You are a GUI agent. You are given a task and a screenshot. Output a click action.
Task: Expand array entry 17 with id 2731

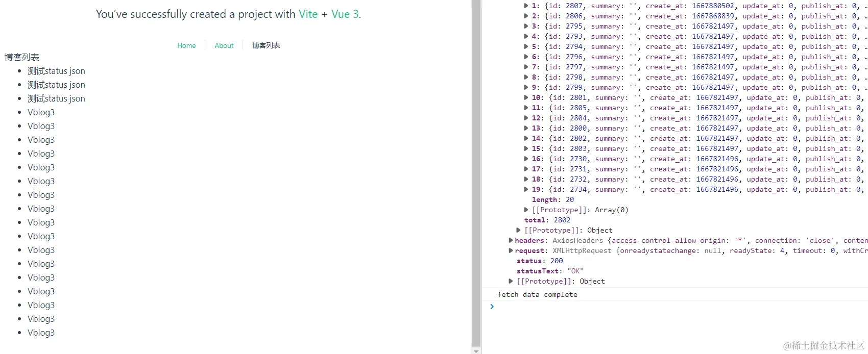pyautogui.click(x=526, y=169)
